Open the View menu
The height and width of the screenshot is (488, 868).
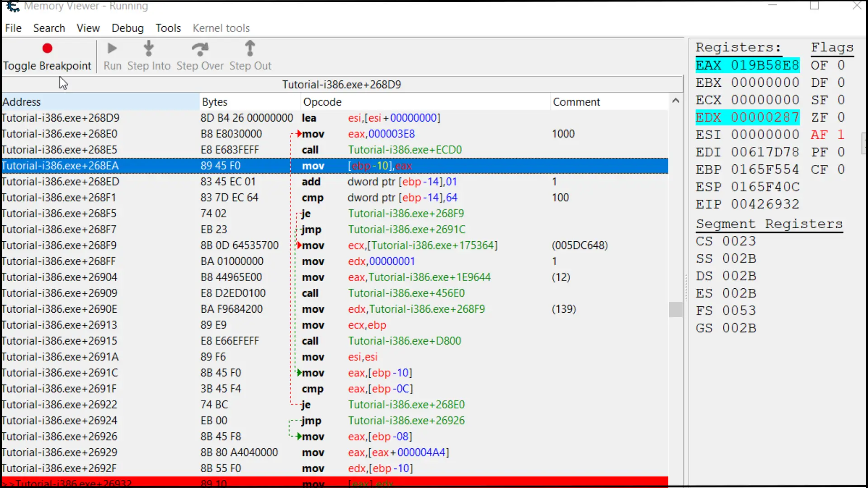point(88,28)
